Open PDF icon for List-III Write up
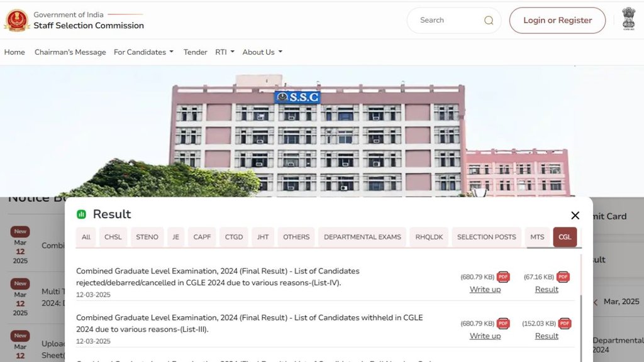The width and height of the screenshot is (644, 362). click(503, 324)
